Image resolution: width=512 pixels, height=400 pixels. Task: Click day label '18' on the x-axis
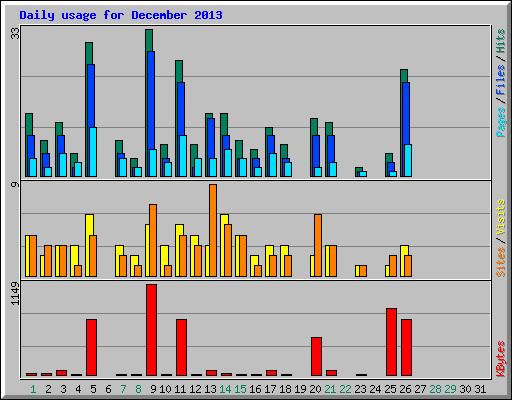285,389
